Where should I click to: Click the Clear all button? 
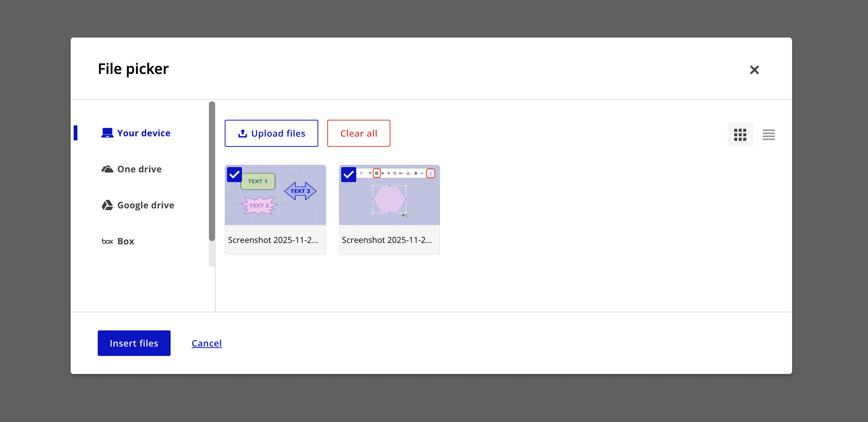point(358,133)
